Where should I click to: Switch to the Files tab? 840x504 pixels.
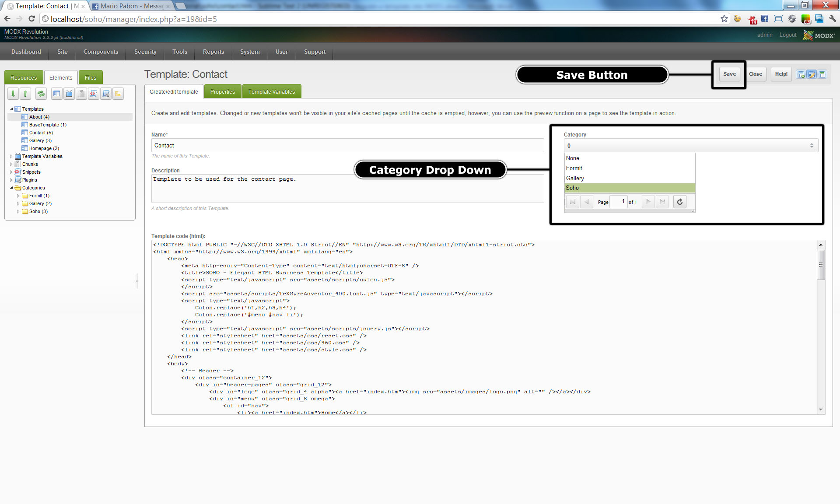[x=91, y=77]
